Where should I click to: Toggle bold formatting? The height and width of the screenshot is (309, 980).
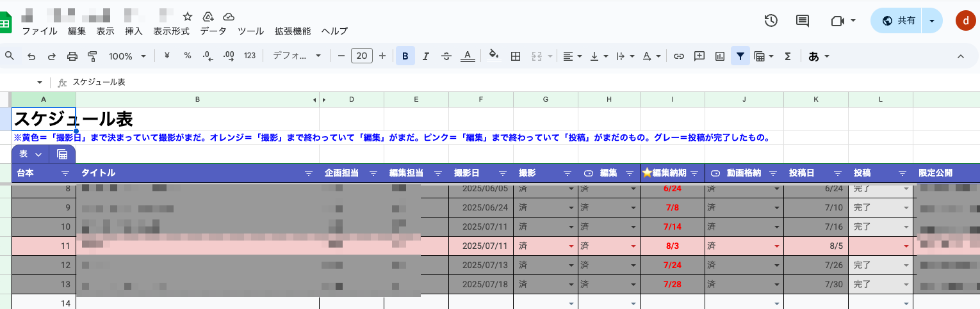click(x=405, y=56)
